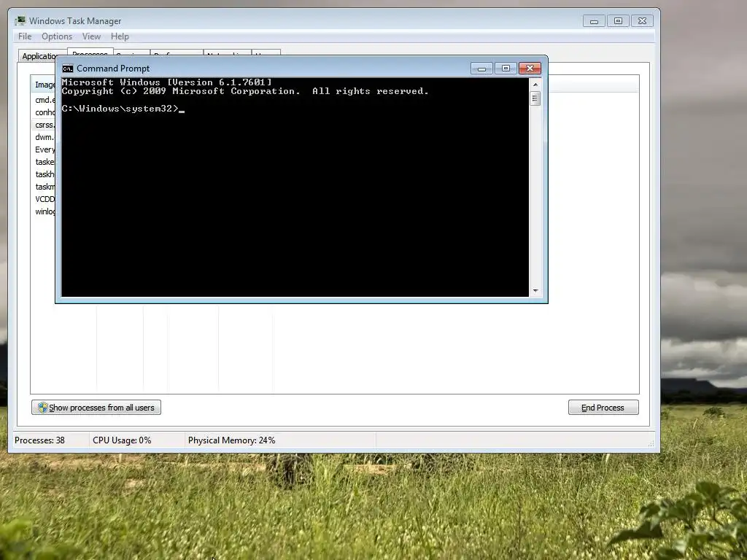Close the Windows Task Manager window
The width and height of the screenshot is (747, 560).
point(642,21)
